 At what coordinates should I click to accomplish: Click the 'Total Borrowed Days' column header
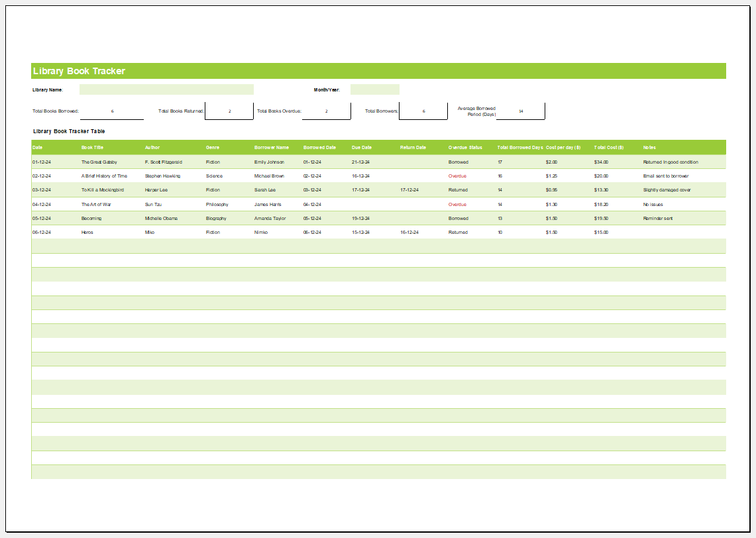[520, 148]
